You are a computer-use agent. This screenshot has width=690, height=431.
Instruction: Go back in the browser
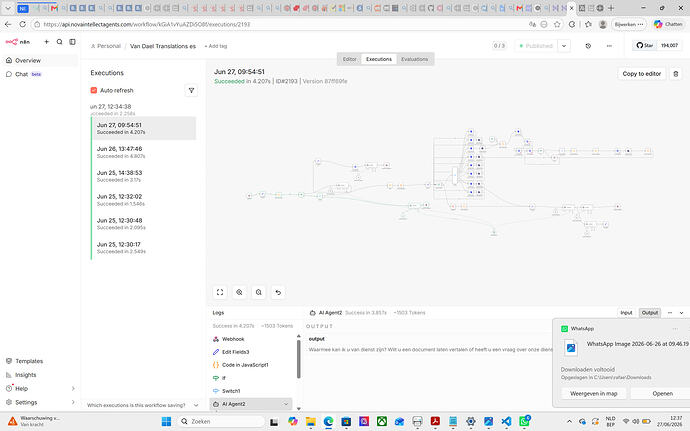(x=8, y=24)
